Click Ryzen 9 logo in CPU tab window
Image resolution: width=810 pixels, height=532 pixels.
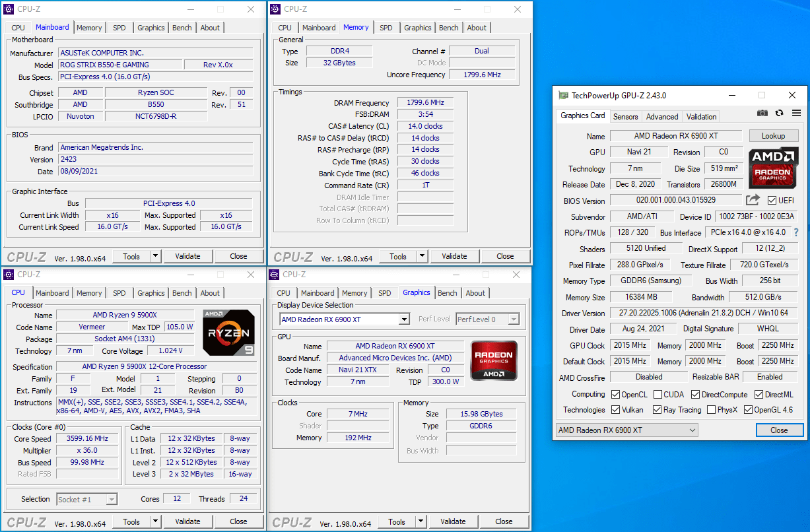(228, 333)
